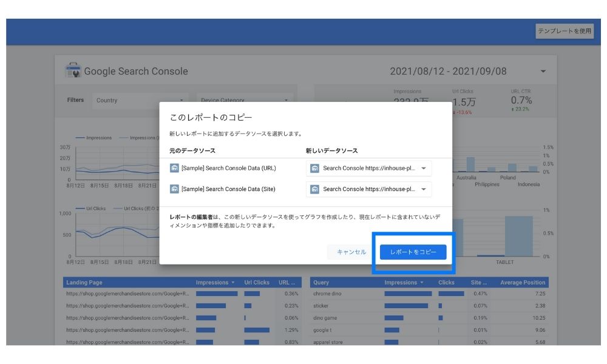607x364 pixels.
Task: Click data source icon beside [Sample] Search Console Data (Site)
Action: [x=174, y=189]
